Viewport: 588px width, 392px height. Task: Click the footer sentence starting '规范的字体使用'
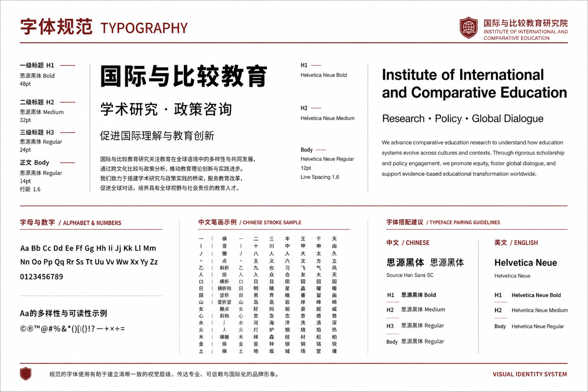[x=164, y=374]
